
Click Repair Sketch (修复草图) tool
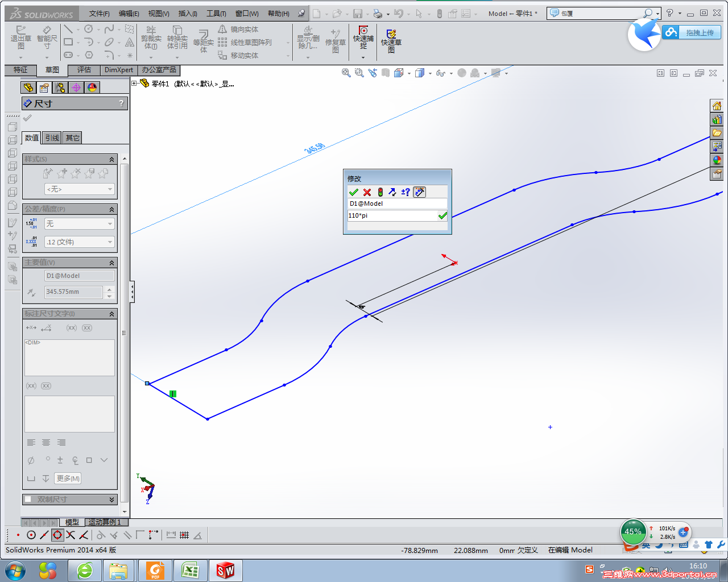tap(336, 41)
